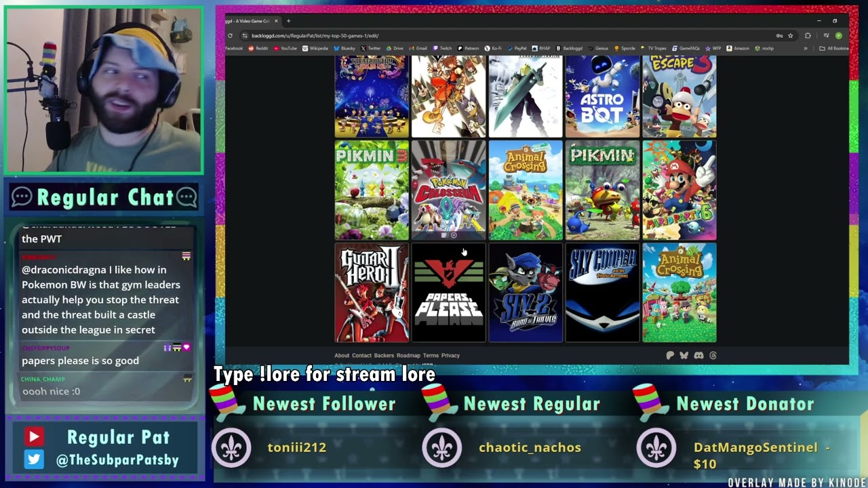Click the browser reload button

pyautogui.click(x=230, y=35)
